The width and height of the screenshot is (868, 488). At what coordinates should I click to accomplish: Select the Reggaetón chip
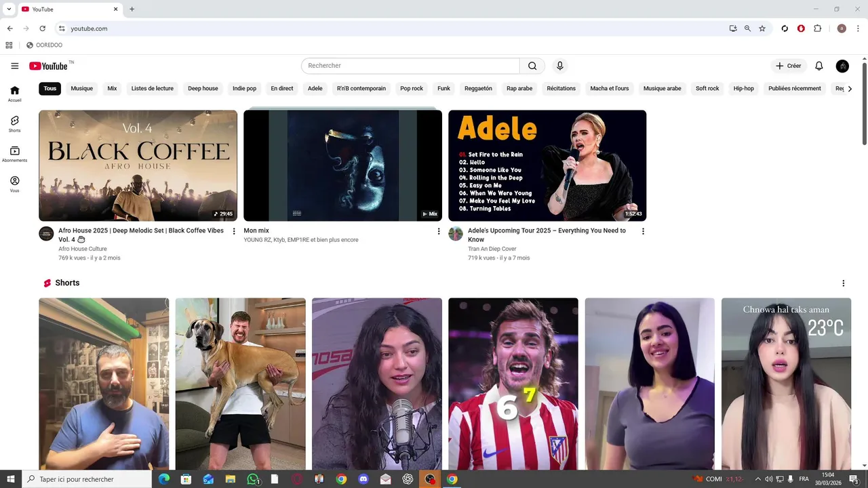478,88
